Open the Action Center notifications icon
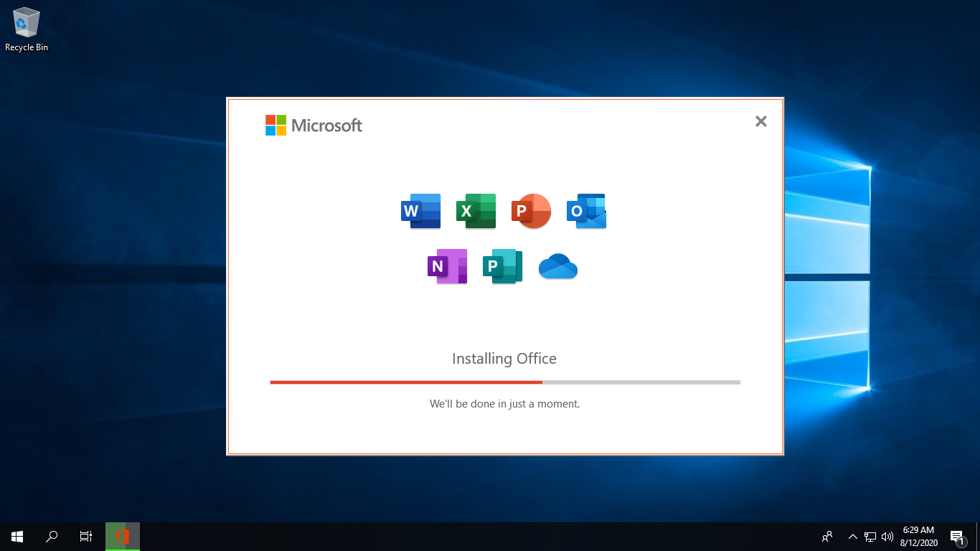 [957, 536]
